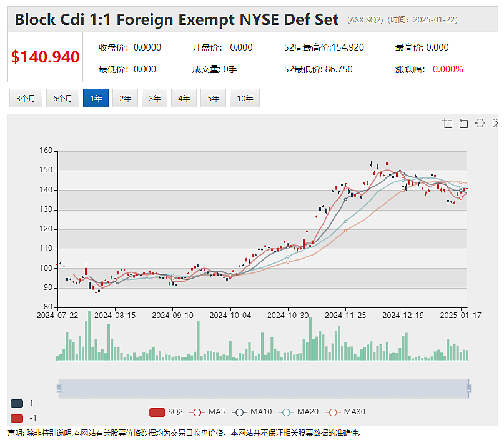Click the 2024-10-30 axis date label
504x443 pixels.
[288, 316]
